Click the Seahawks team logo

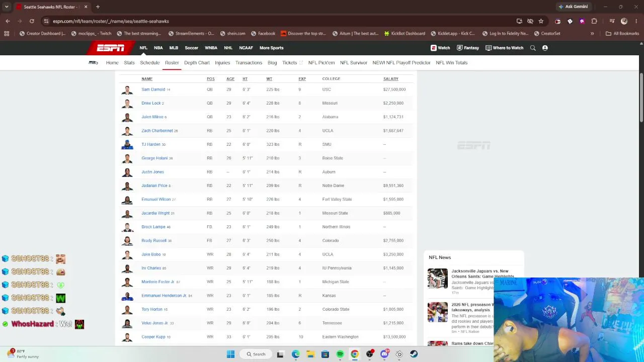93,63
